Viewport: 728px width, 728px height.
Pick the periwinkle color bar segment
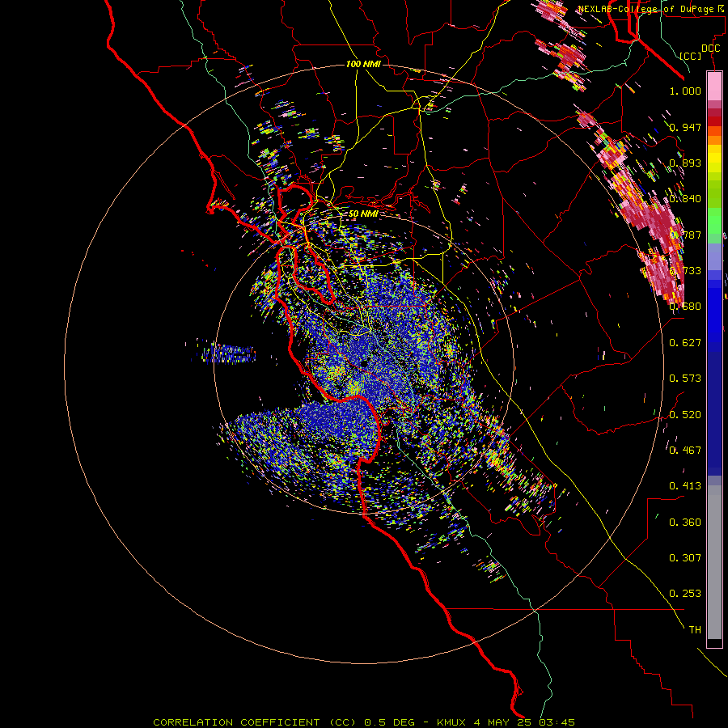714,256
